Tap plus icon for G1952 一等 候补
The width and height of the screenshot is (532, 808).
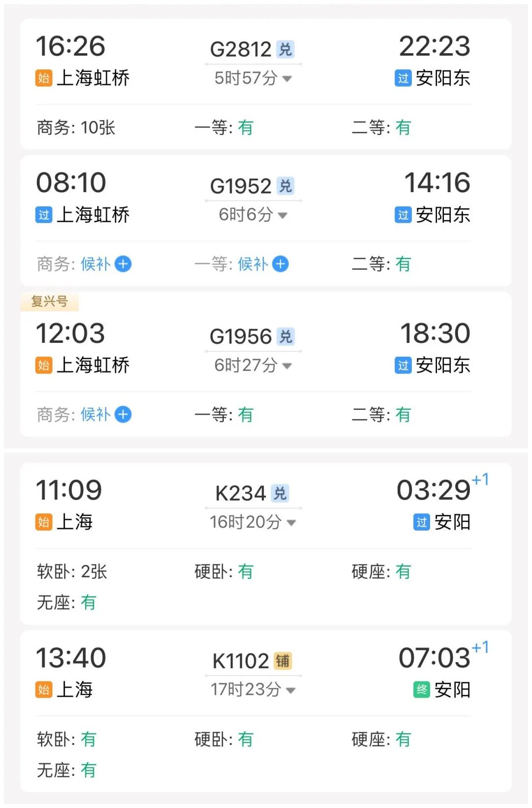[281, 264]
